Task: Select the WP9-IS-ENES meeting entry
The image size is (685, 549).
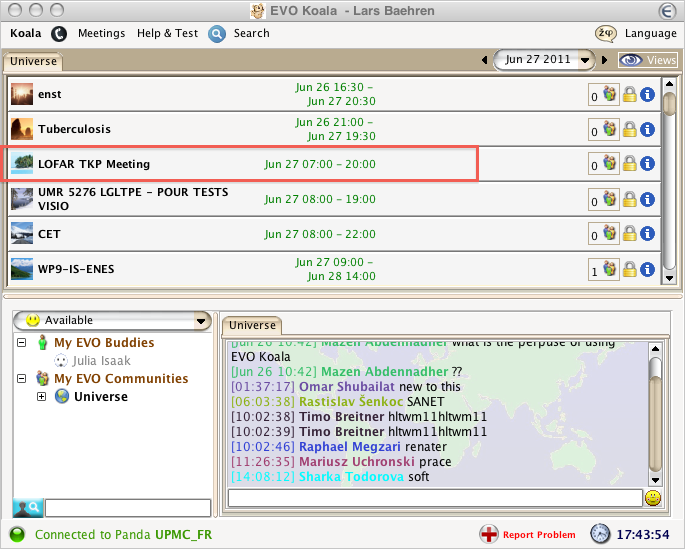Action: 334,269
